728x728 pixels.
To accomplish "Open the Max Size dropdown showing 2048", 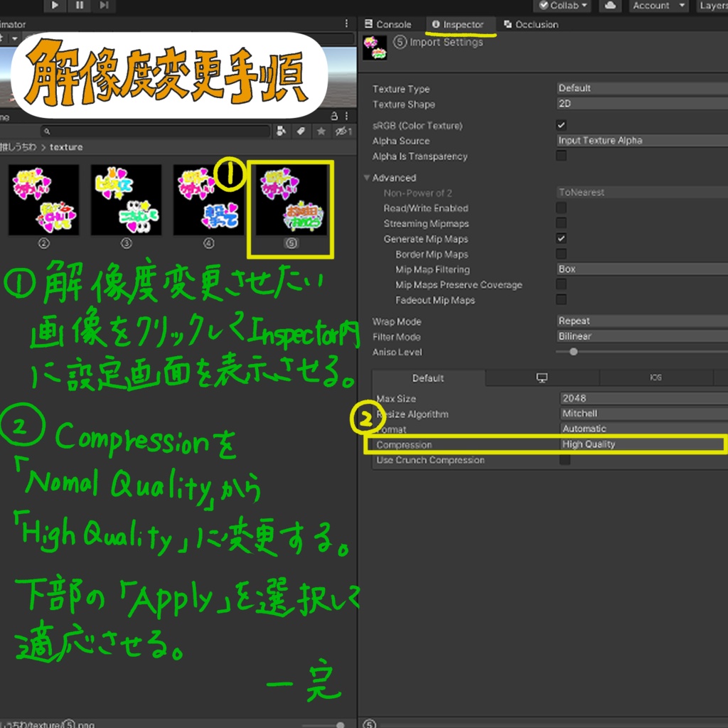I will (x=640, y=397).
